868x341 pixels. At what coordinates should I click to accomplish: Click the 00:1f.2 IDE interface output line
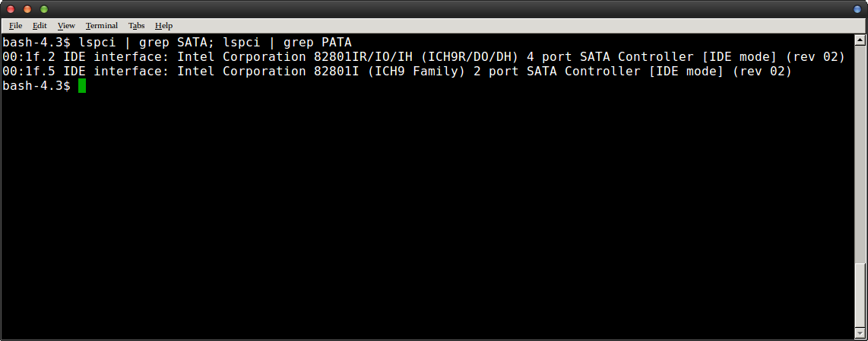pyautogui.click(x=423, y=57)
